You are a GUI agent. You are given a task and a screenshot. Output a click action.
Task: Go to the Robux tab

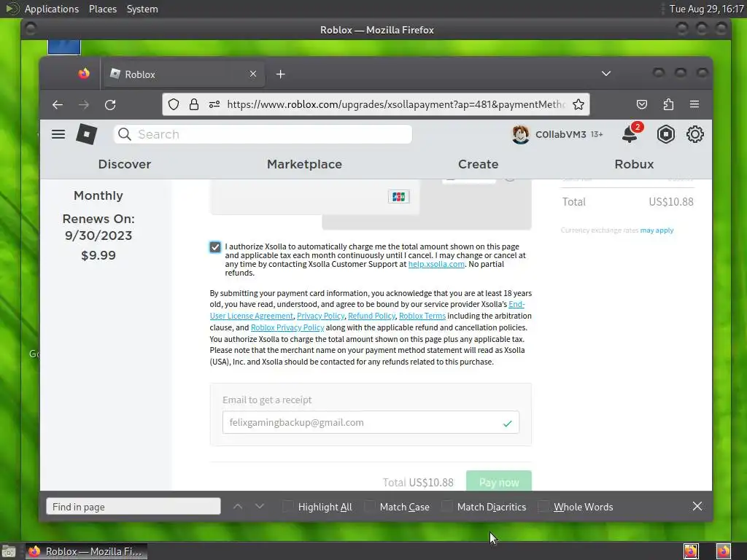[634, 164]
